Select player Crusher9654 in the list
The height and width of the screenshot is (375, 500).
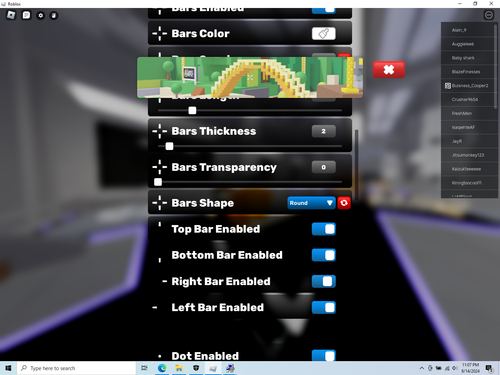[x=467, y=99]
